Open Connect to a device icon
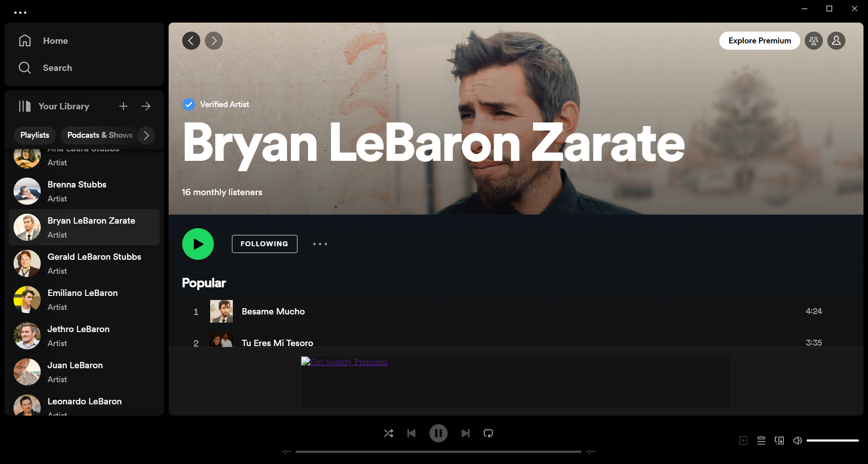Screen dimensions: 868x464 pos(779,441)
